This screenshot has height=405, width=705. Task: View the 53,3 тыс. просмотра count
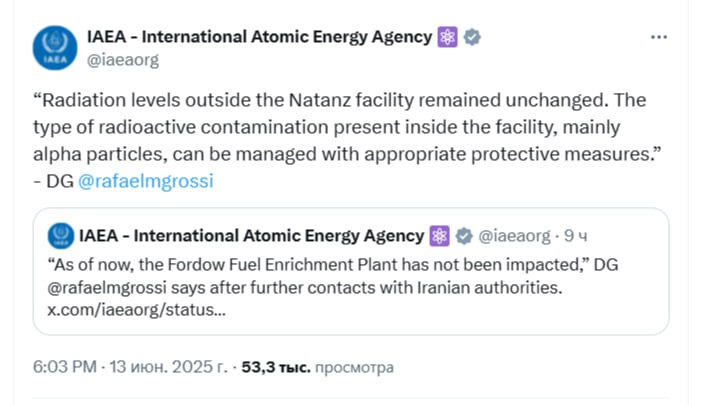coord(317,367)
